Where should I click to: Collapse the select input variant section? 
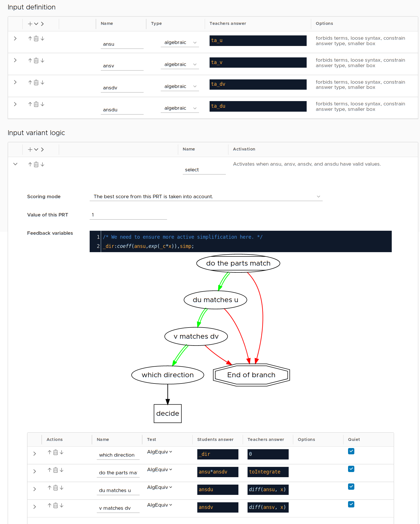tap(15, 164)
